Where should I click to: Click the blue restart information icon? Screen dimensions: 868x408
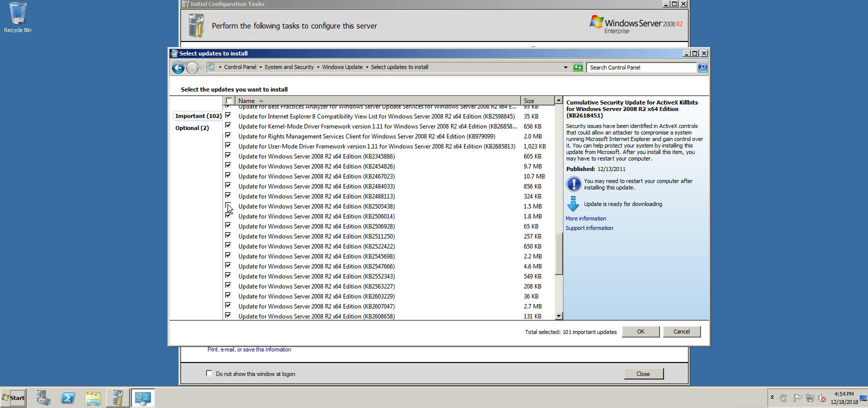pos(573,184)
